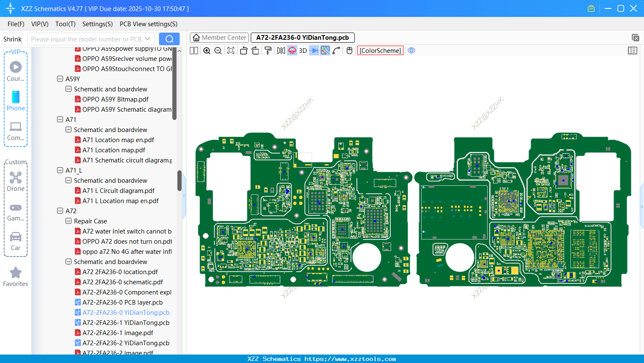The height and width of the screenshot is (363, 644).
Task: Switch to 3D board view
Action: click(x=302, y=50)
